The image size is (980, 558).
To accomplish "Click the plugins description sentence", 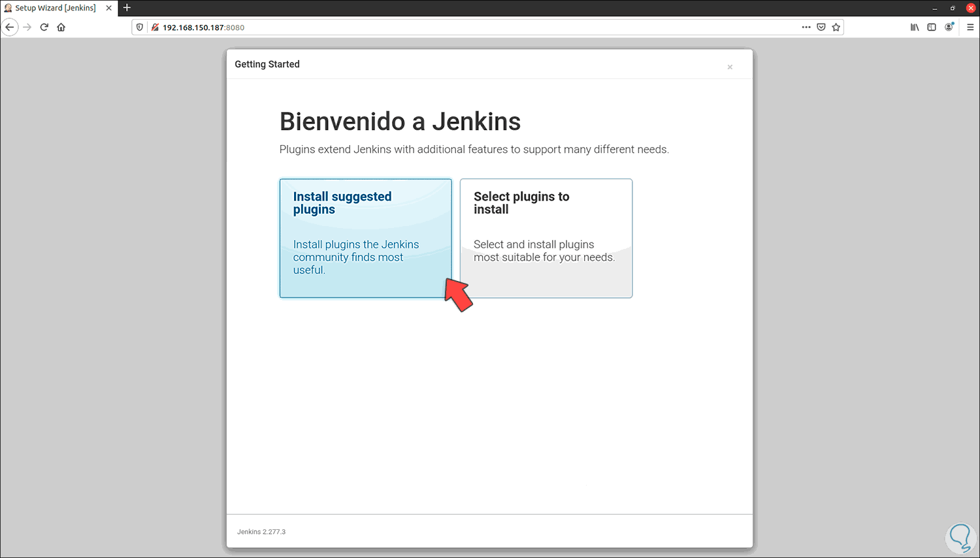I will [474, 150].
